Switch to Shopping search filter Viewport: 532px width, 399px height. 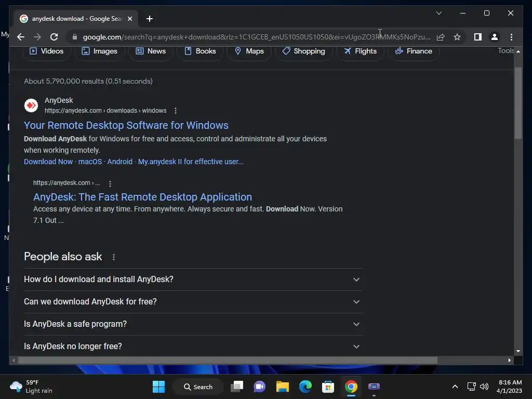(x=303, y=51)
